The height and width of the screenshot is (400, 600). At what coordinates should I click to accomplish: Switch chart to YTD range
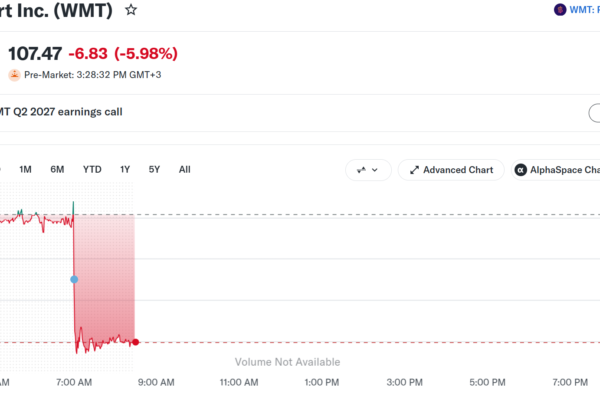pos(92,170)
